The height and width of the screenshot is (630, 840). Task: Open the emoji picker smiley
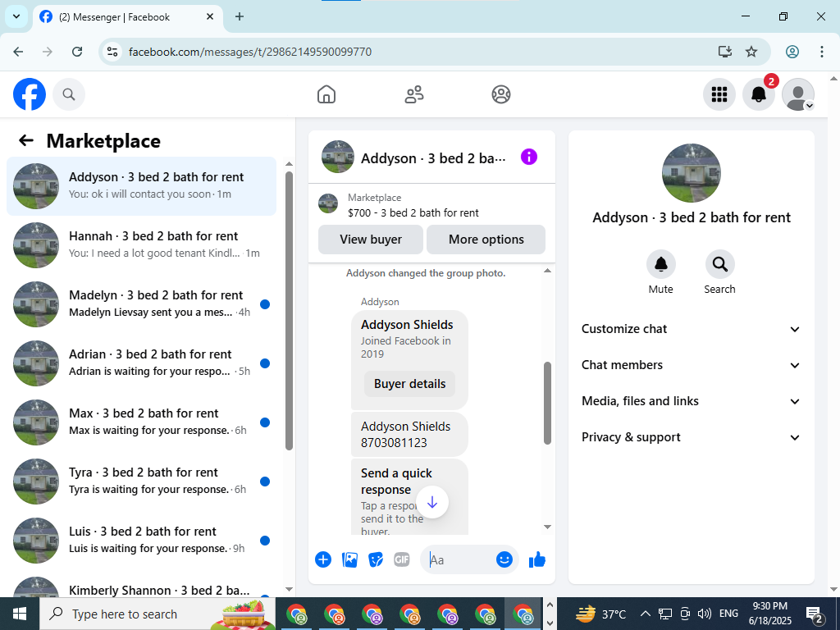point(504,559)
